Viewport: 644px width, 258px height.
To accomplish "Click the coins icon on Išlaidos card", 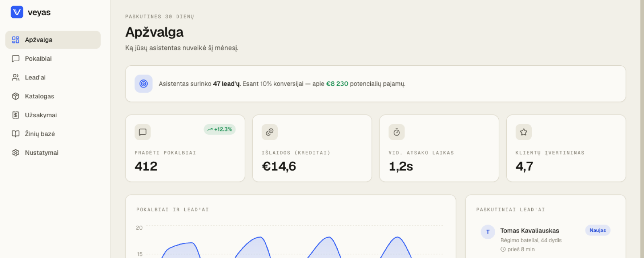I will pyautogui.click(x=270, y=132).
